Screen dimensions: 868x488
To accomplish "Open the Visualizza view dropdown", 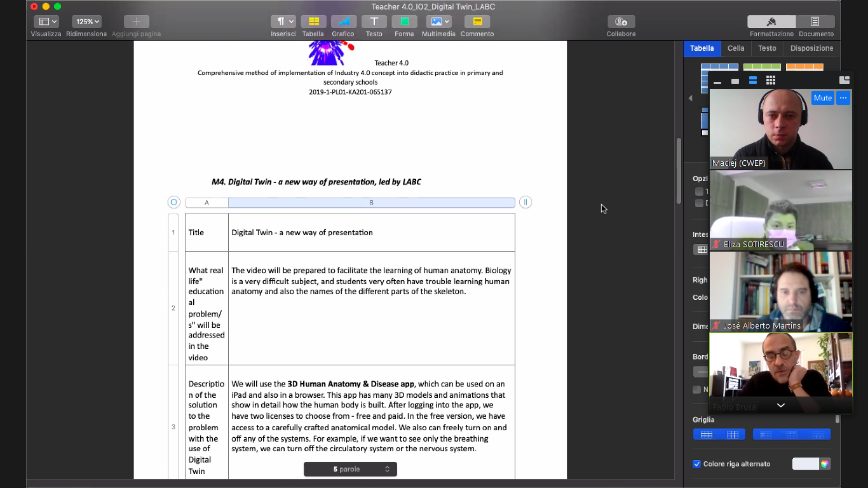I will 46,22.
